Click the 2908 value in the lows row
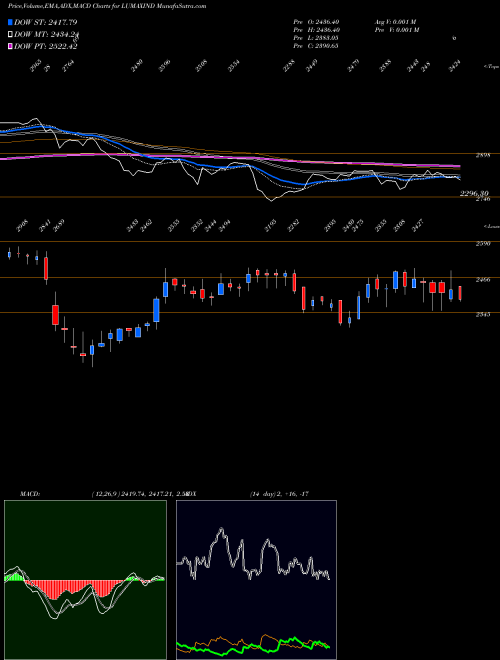The width and height of the screenshot is (500, 660). (22, 226)
